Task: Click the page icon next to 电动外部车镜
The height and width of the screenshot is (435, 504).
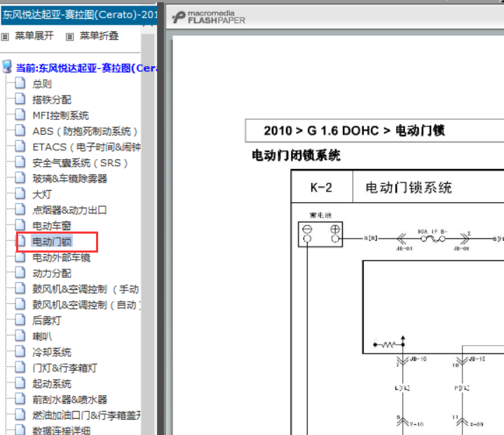Action: point(20,257)
